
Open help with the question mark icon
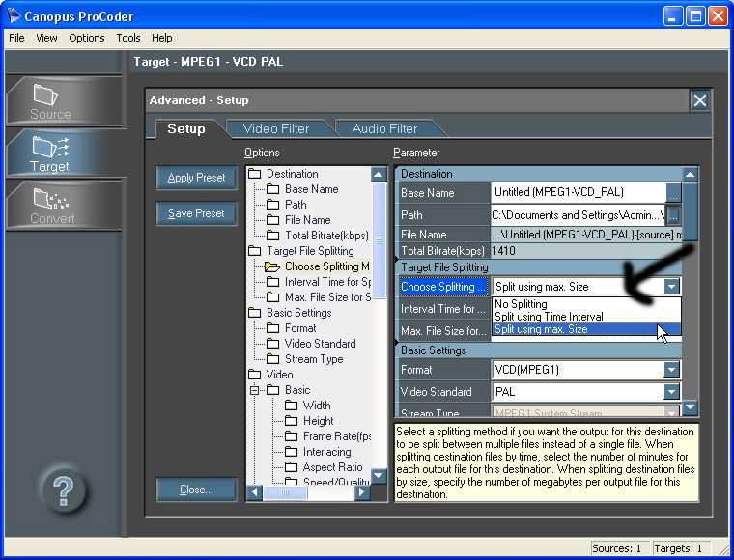pyautogui.click(x=63, y=490)
